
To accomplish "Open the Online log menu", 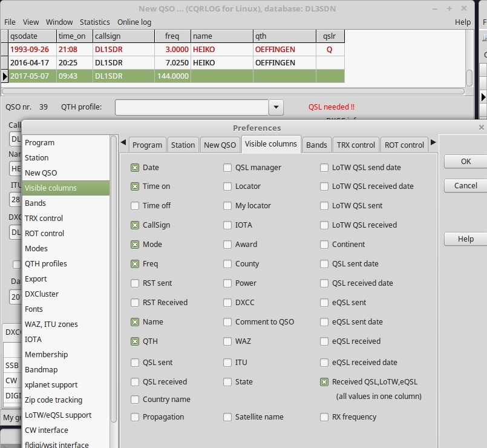I will (134, 22).
